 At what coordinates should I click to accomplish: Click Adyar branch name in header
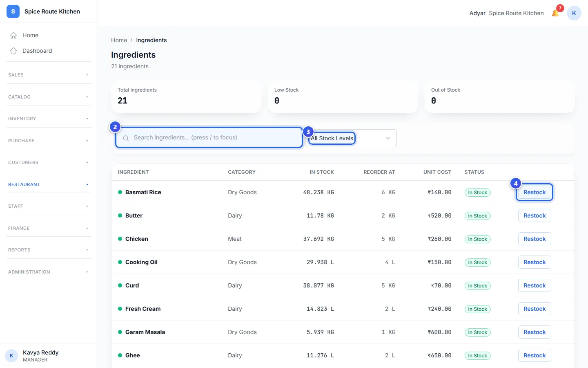(x=477, y=13)
